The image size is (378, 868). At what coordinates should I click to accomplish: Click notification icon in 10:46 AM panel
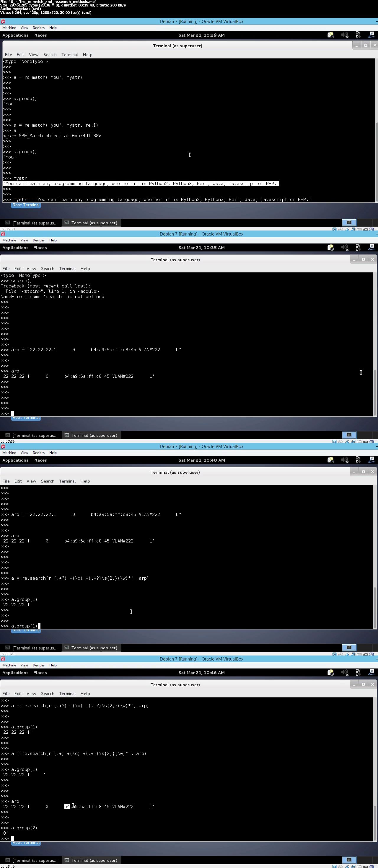(x=330, y=673)
